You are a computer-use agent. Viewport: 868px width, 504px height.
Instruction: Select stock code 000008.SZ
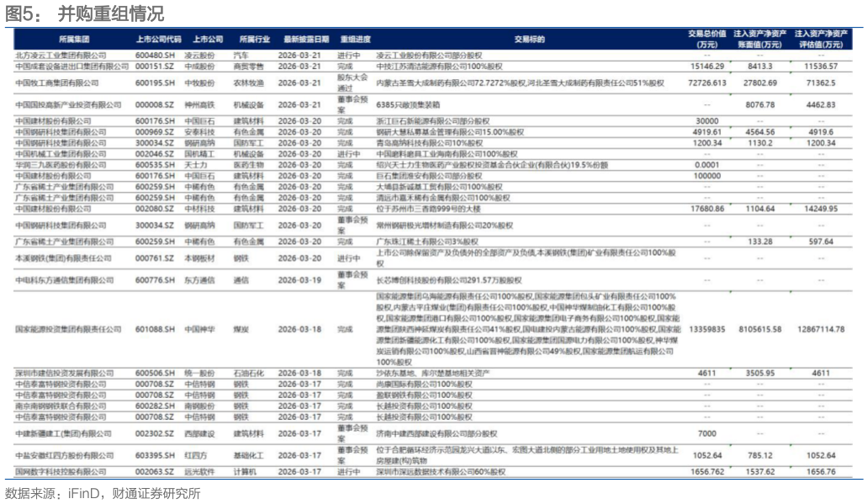[x=155, y=104]
